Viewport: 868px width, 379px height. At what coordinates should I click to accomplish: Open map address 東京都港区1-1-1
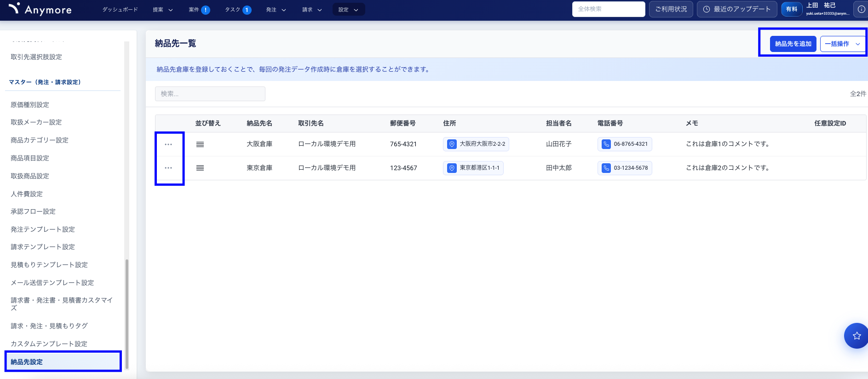(x=473, y=168)
